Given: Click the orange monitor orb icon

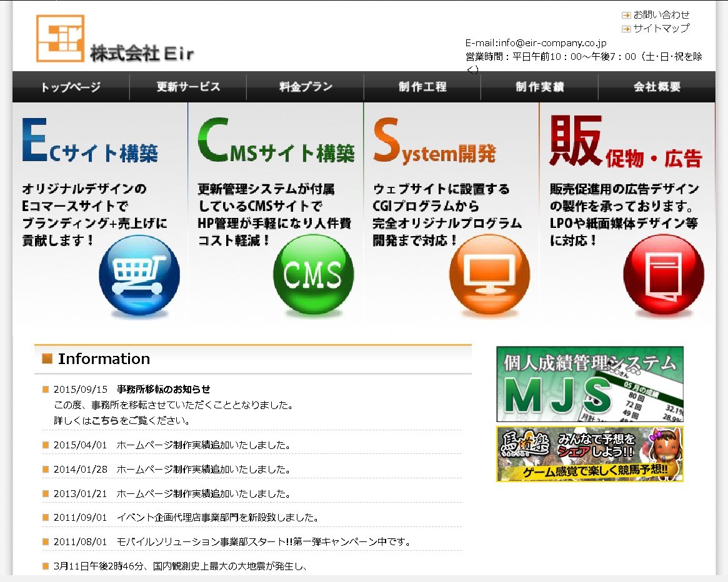Looking at the screenshot, I should coord(489,275).
